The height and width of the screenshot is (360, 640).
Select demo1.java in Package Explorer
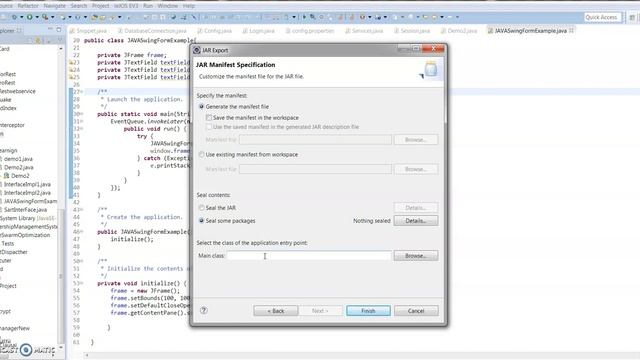(x=18, y=159)
